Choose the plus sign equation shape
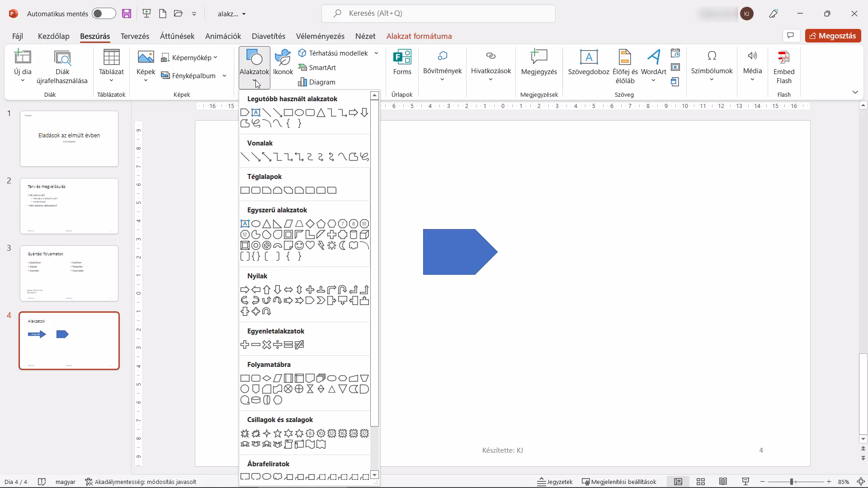The width and height of the screenshot is (868, 488). [x=245, y=345]
